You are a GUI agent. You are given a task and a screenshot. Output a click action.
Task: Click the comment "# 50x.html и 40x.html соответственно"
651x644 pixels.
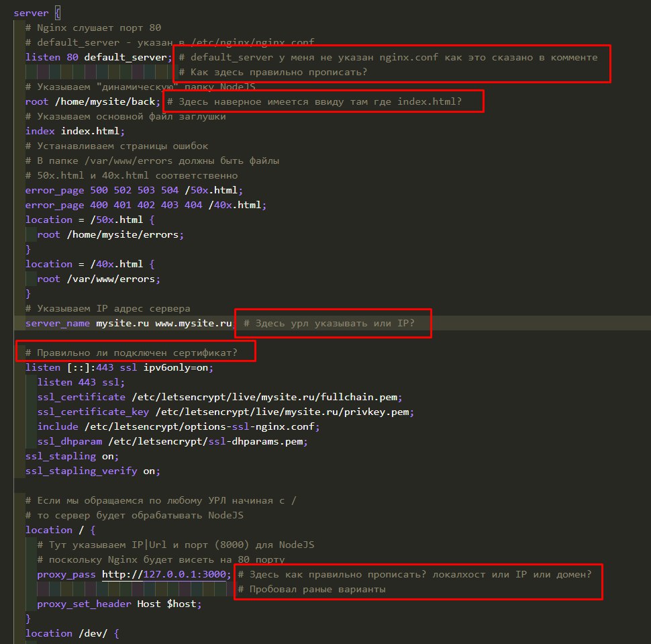131,176
